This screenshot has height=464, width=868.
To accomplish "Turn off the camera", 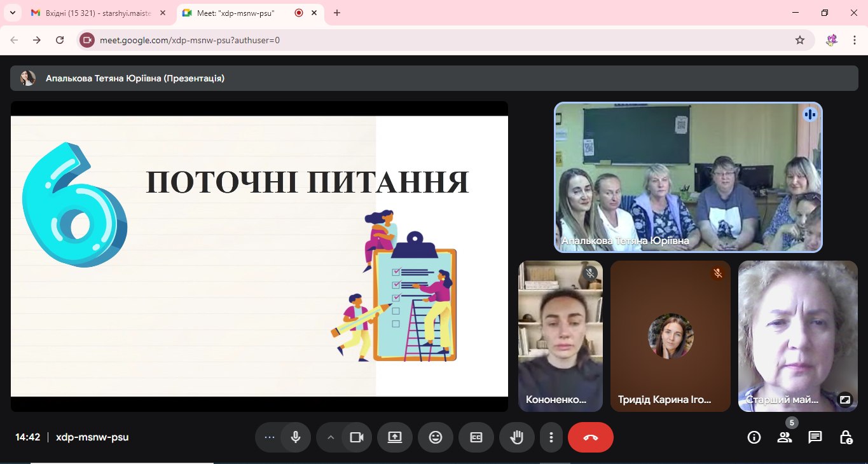I will (x=357, y=437).
